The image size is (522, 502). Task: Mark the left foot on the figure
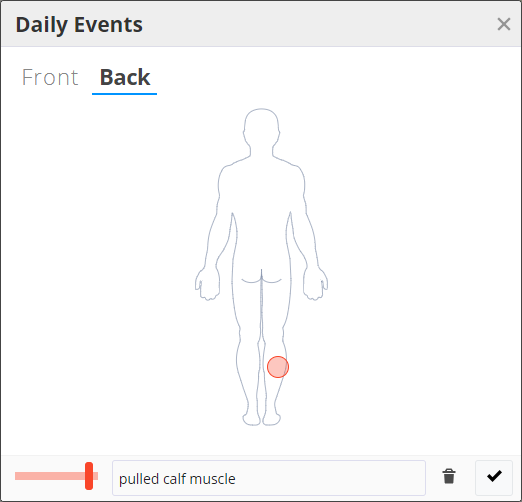pyautogui.click(x=251, y=418)
